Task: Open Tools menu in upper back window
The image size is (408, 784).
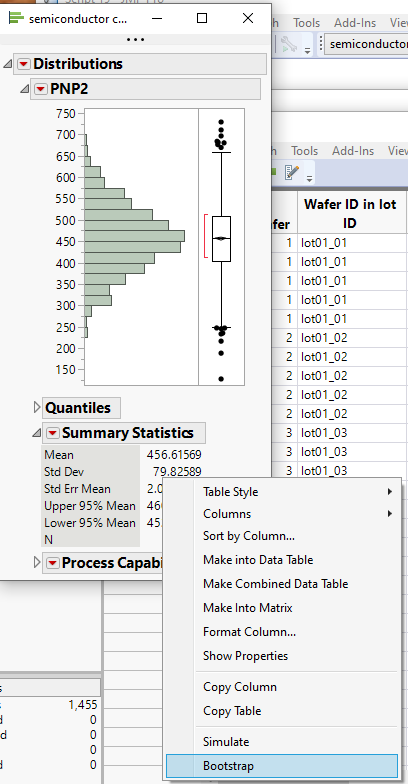Action: tap(306, 22)
